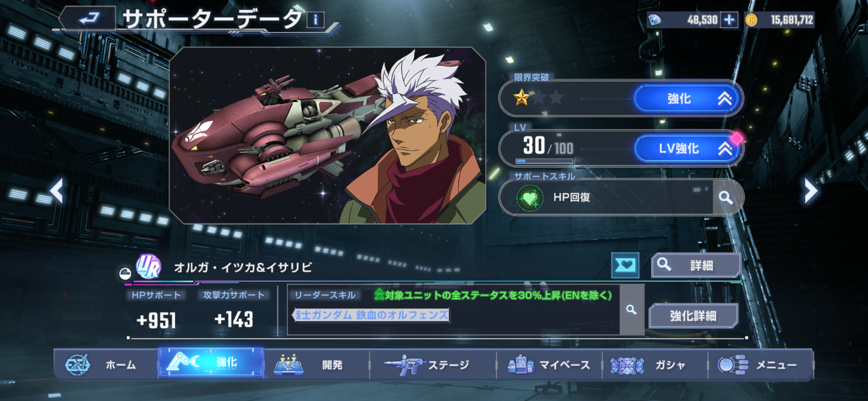
Task: Open the info icon beside サポーターデータ
Action: (315, 20)
